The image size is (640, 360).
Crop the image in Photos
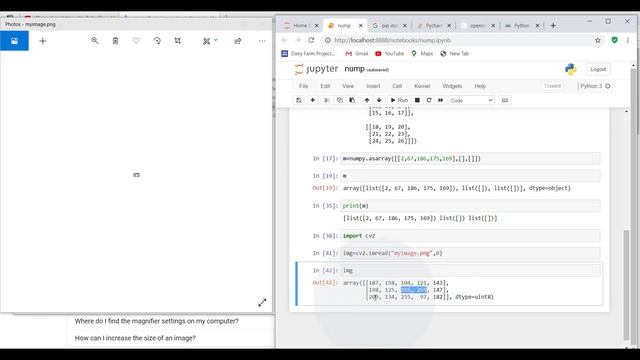click(x=178, y=41)
